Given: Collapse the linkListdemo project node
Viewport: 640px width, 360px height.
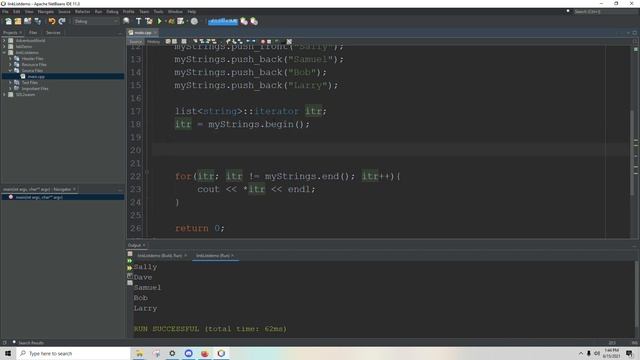Looking at the screenshot, I should 4,53.
